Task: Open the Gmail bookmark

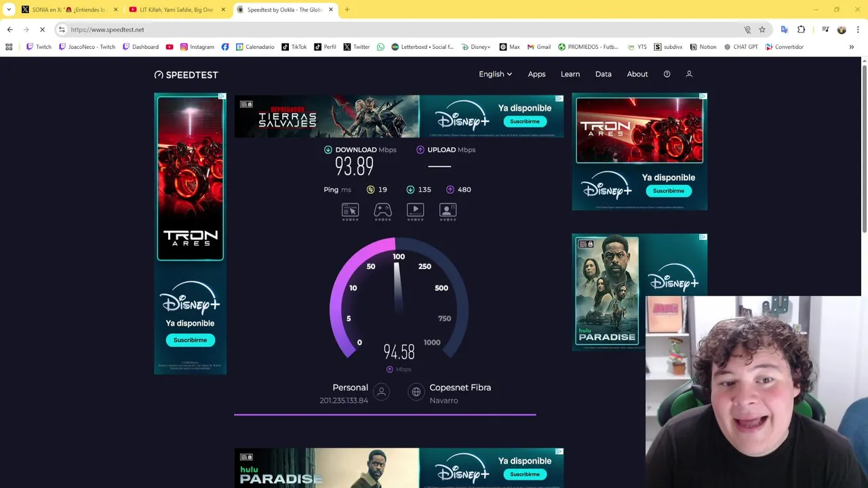Action: tap(538, 47)
